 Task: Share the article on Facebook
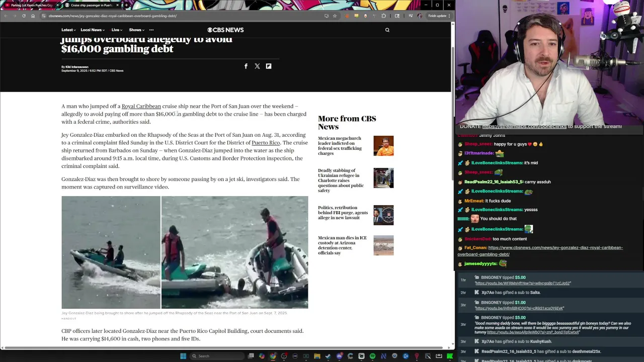click(x=246, y=66)
